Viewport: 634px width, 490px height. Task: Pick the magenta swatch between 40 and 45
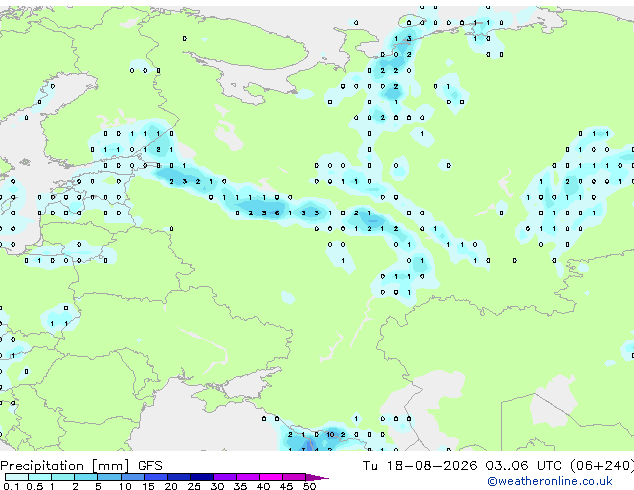coord(271,477)
